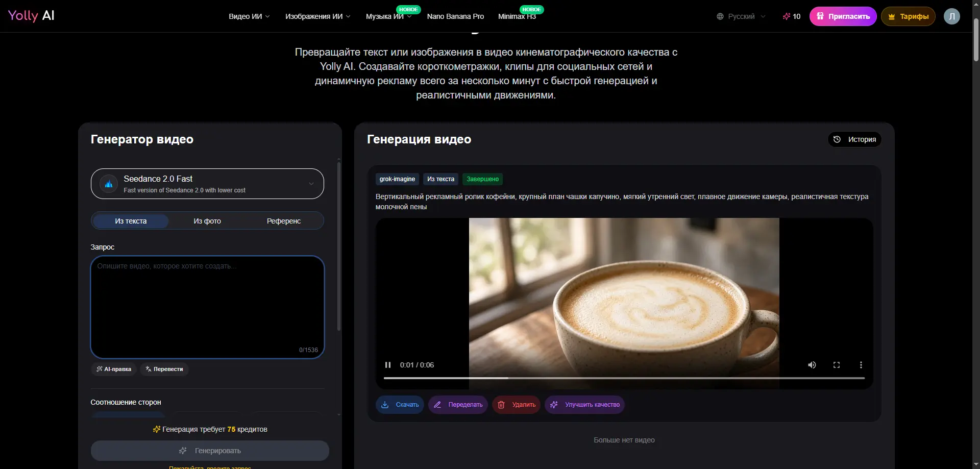Open video player more options menu

(x=861, y=365)
